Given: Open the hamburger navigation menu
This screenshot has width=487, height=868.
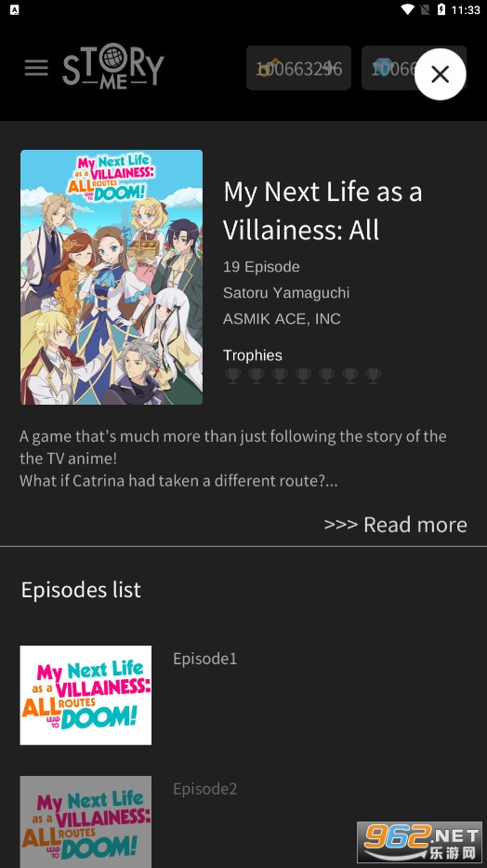Looking at the screenshot, I should (x=36, y=68).
